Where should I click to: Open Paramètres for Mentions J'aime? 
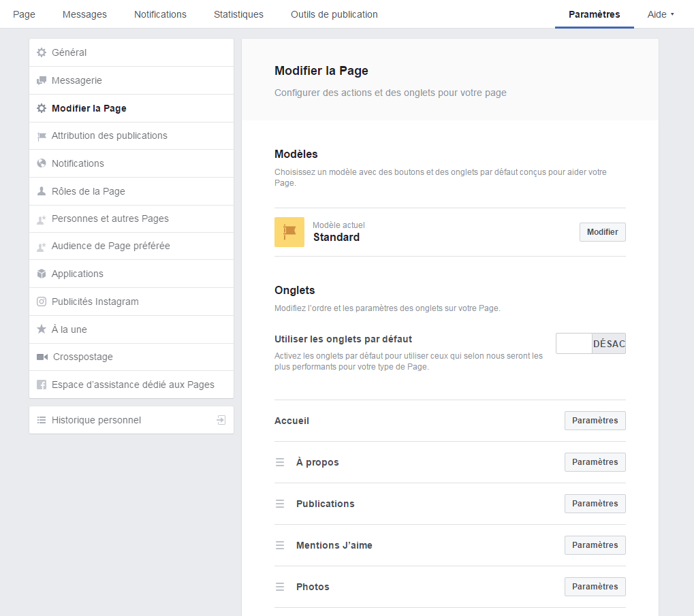[595, 545]
